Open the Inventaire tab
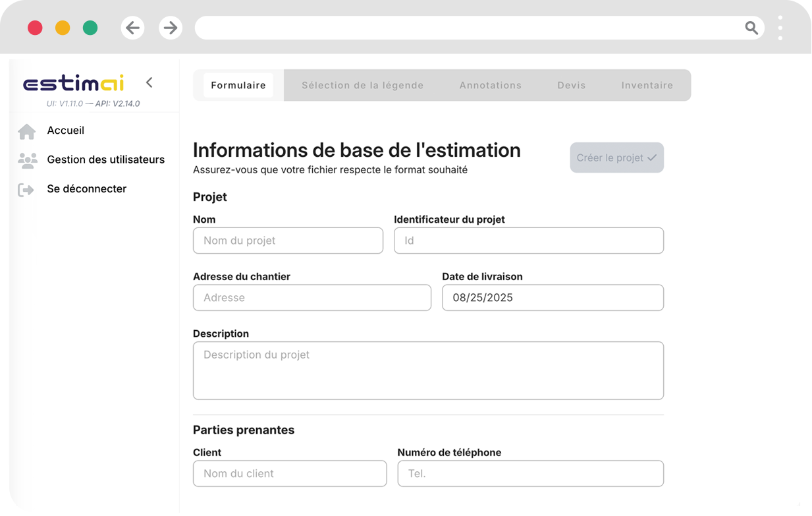The width and height of the screenshot is (812, 516). pos(647,85)
